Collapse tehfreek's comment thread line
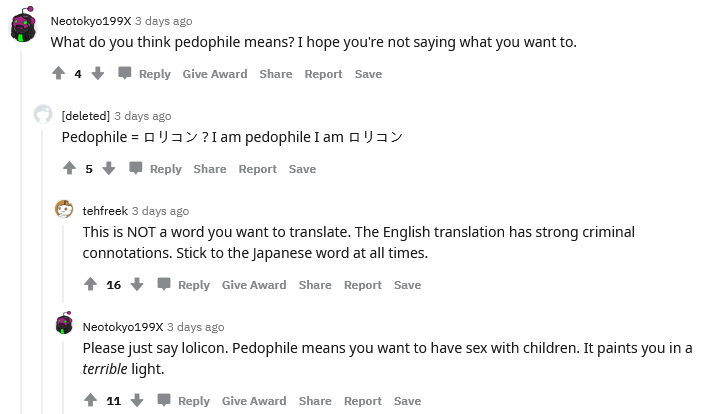 tap(63, 264)
